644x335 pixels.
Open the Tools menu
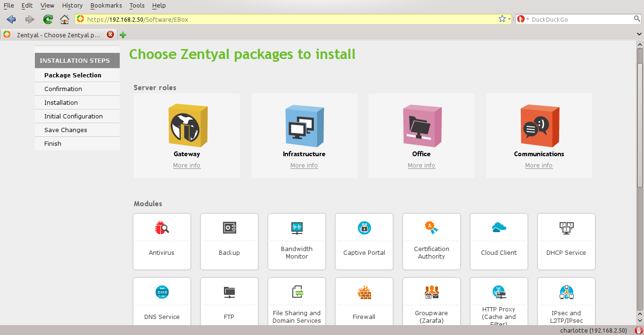137,5
